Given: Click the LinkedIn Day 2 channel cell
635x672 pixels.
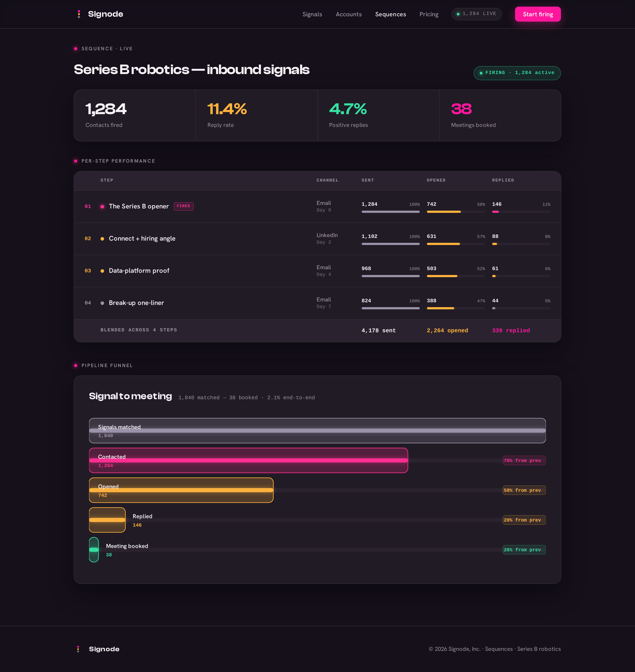Looking at the screenshot, I should tap(327, 238).
